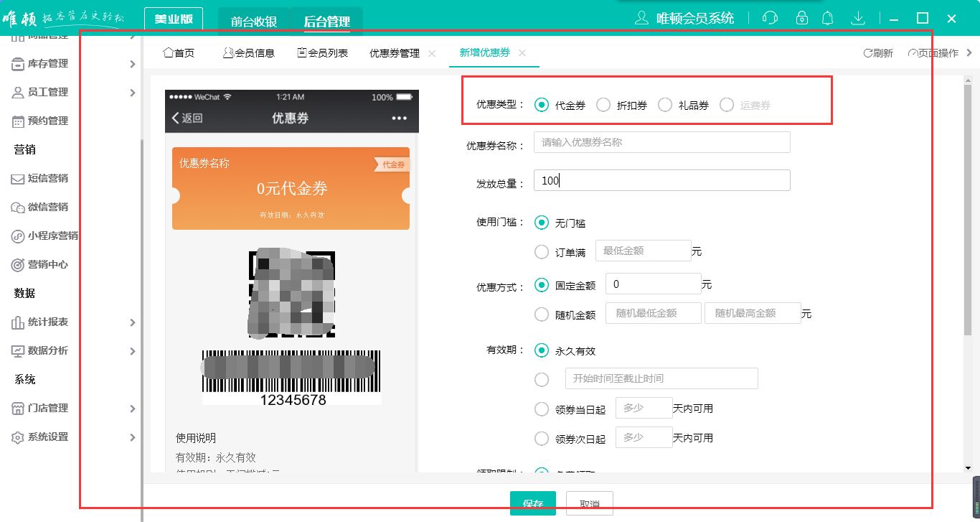Screen dimensions: 980x522
Task: Click the three dots in phone preview header
Action: click(399, 118)
